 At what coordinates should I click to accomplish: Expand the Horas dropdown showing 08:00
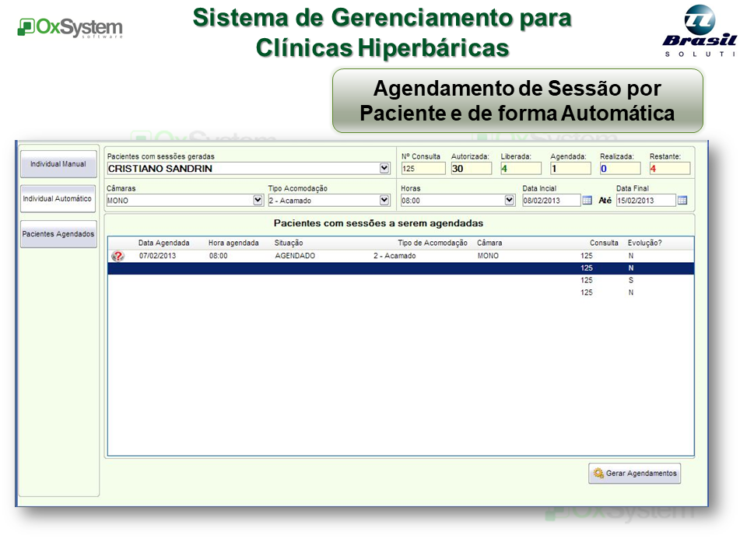[507, 201]
